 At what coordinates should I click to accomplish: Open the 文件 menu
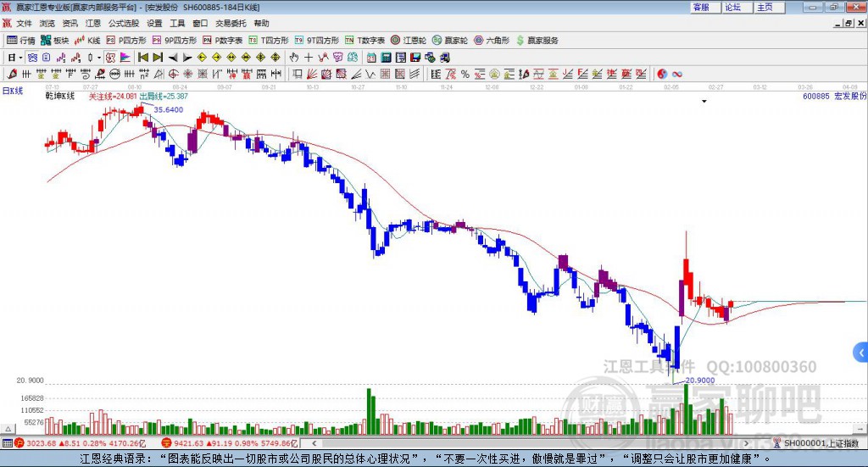pyautogui.click(x=24, y=23)
